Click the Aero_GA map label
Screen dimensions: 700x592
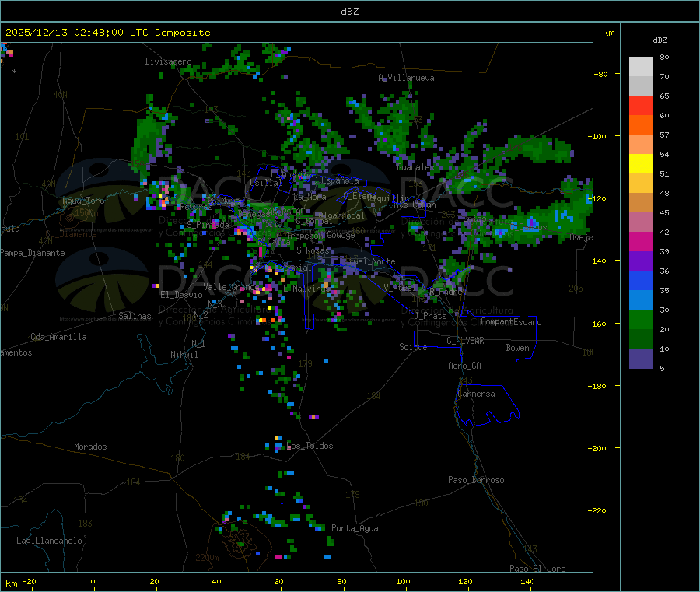coord(465,366)
